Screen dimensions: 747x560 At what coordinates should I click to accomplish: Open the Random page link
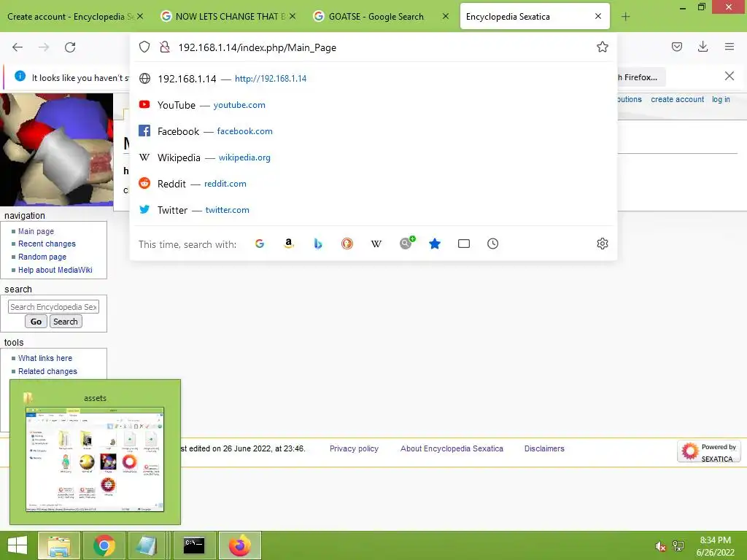(x=42, y=257)
